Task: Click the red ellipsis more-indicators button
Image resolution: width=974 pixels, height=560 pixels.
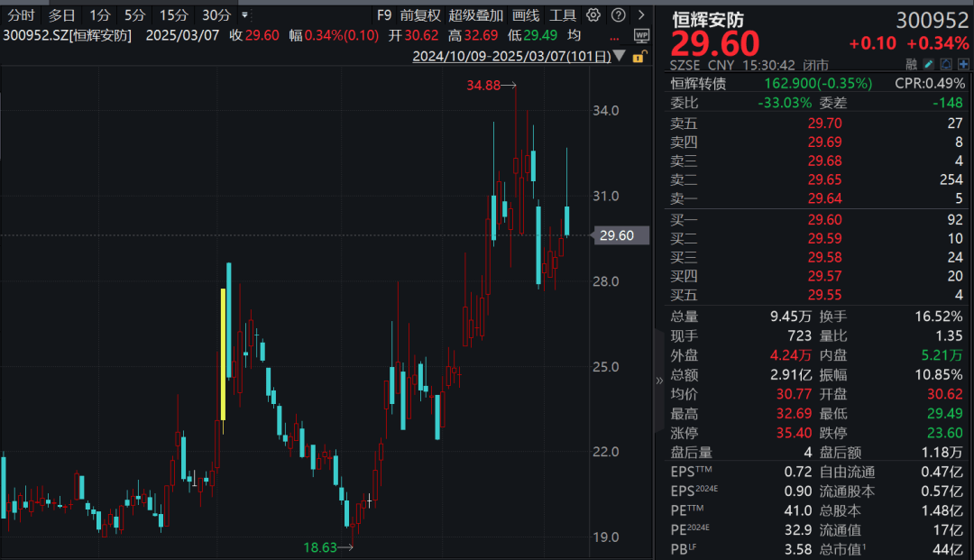Action: coord(614,38)
